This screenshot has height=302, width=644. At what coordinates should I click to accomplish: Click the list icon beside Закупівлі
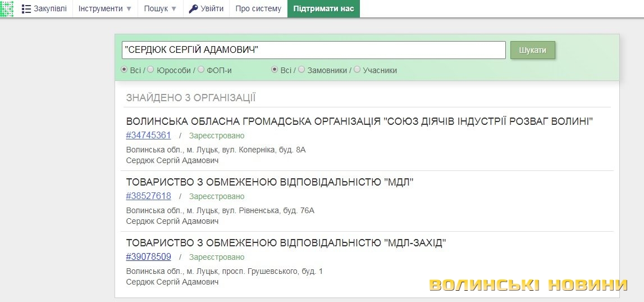(26, 9)
